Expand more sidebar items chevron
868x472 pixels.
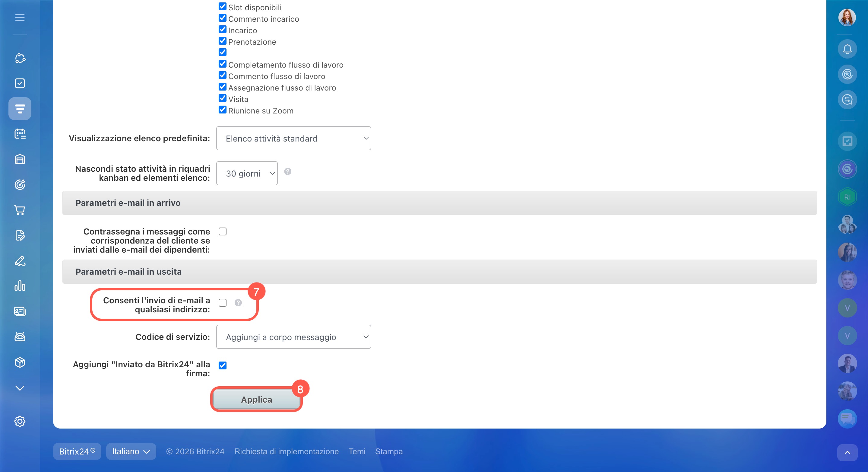click(x=20, y=388)
